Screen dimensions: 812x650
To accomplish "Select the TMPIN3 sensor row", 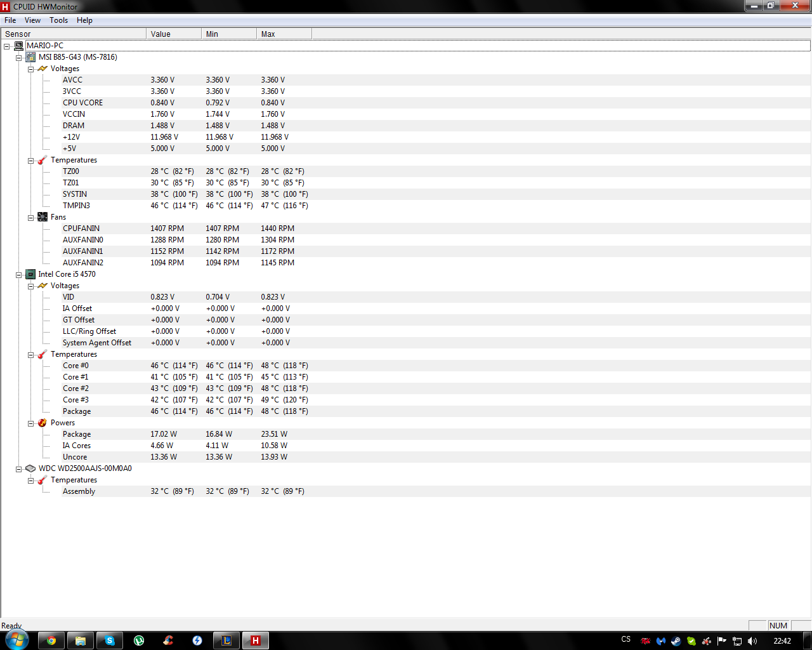I will [436, 206].
